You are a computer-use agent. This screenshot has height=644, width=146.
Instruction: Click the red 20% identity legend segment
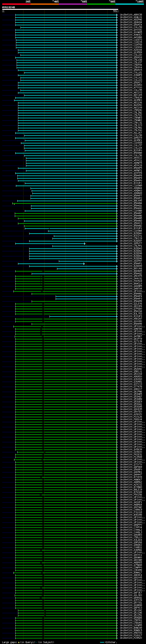click(16, 4)
